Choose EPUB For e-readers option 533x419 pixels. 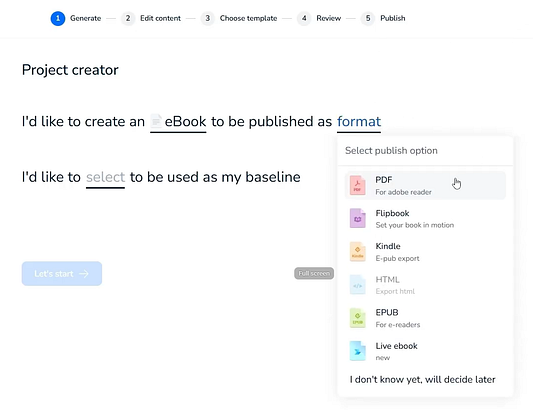[x=425, y=318]
